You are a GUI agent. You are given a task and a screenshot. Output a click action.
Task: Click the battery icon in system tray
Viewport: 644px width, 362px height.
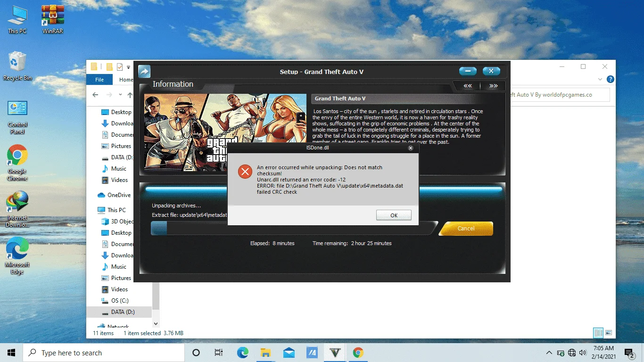pos(561,353)
